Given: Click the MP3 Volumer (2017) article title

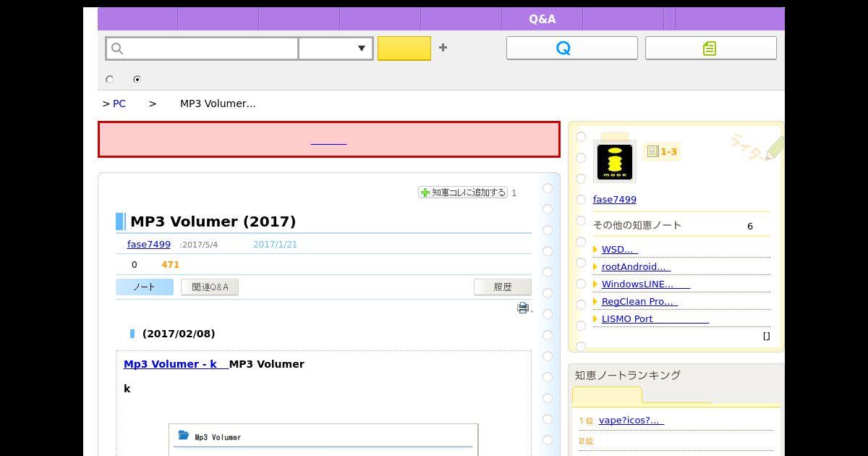Looking at the screenshot, I should click(x=213, y=221).
